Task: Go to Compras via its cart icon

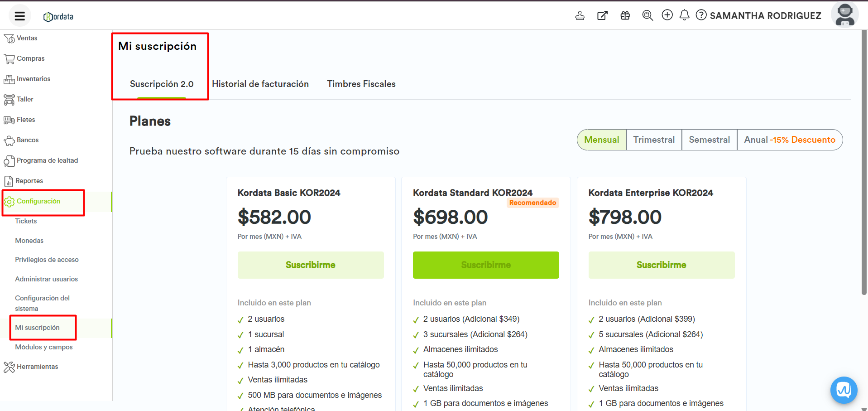Action: (9, 59)
